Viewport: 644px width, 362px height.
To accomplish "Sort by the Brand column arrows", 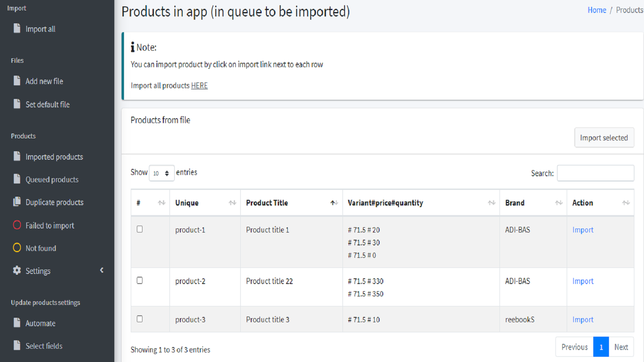I will 559,203.
